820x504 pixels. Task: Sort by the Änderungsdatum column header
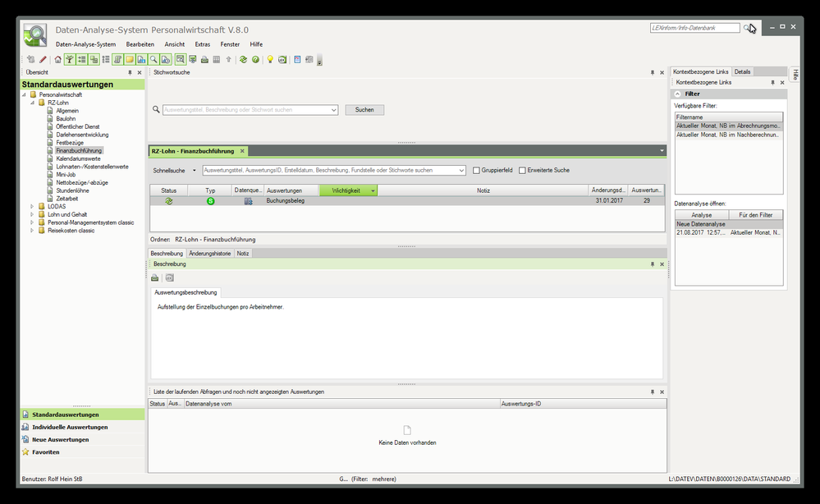click(608, 190)
